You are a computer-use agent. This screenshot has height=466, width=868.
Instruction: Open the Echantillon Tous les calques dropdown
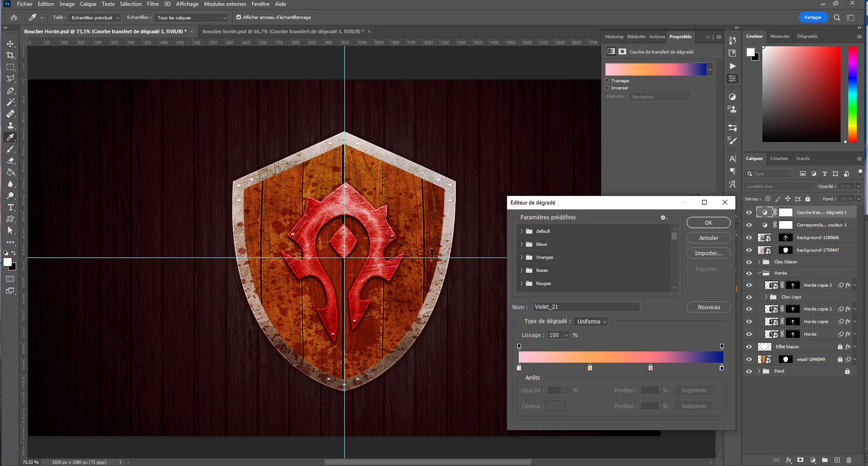[191, 18]
